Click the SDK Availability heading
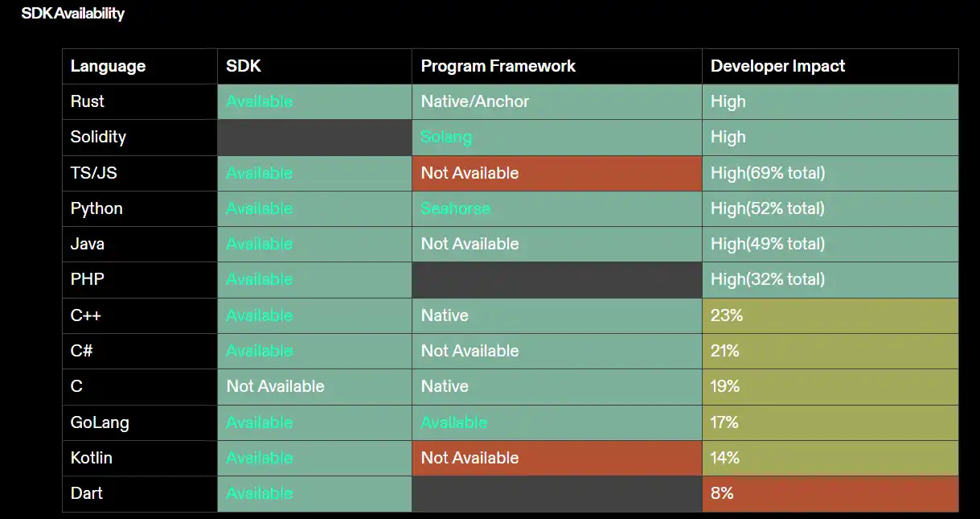This screenshot has height=519, width=980. 73,14
